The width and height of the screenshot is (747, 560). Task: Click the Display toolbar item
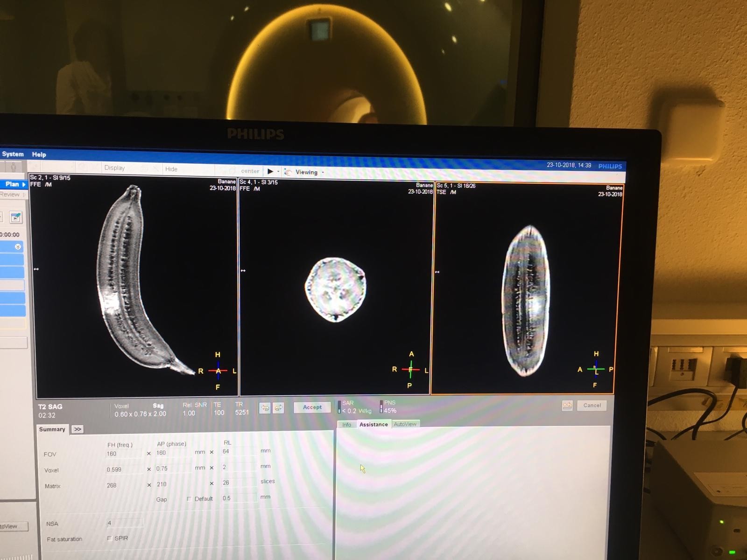tap(114, 168)
